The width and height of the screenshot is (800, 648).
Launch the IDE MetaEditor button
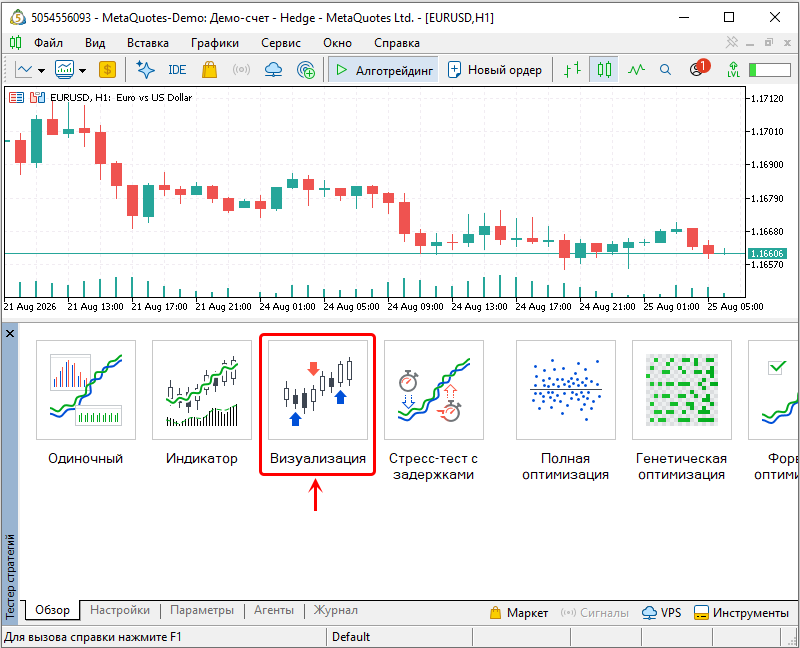(177, 70)
